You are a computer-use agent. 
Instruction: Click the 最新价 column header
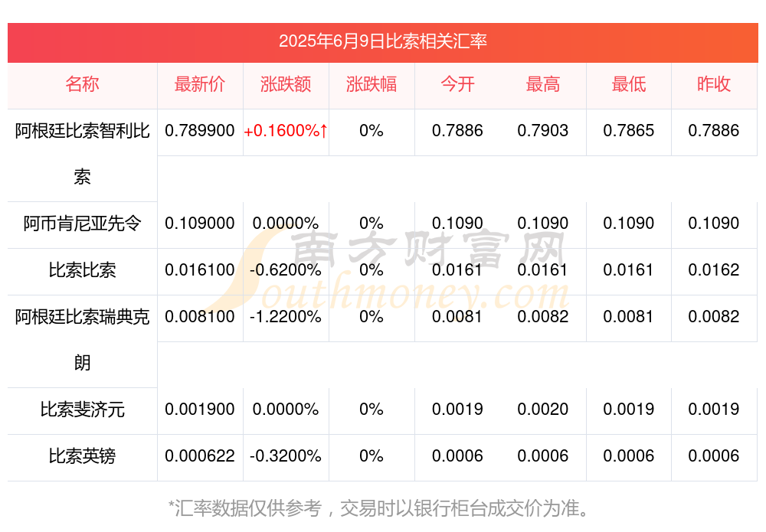(199, 84)
